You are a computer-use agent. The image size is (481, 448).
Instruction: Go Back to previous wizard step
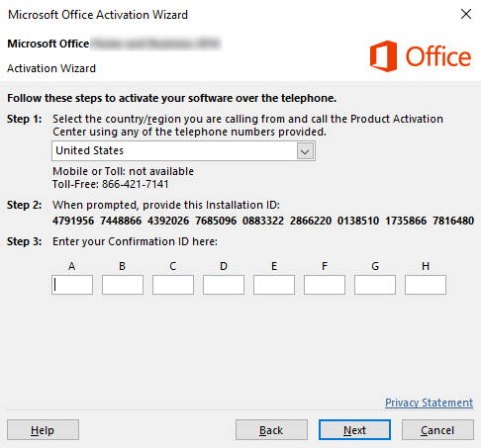click(271, 430)
